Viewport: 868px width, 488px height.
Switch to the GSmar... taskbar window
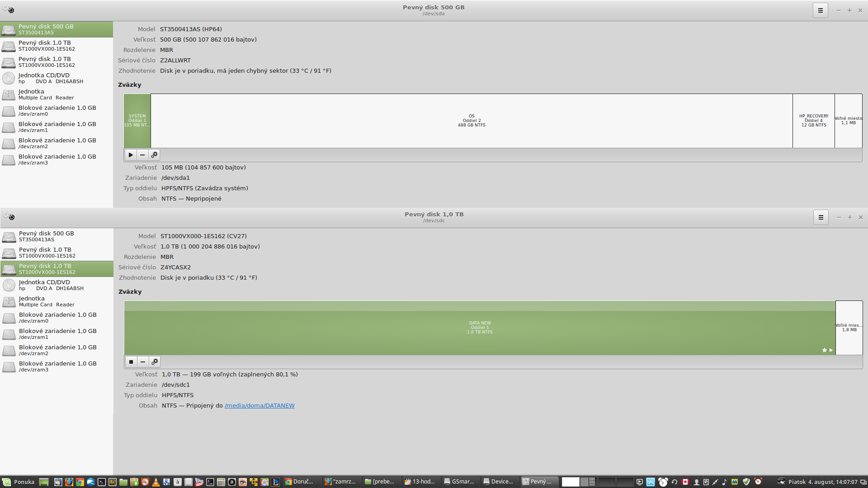(459, 482)
